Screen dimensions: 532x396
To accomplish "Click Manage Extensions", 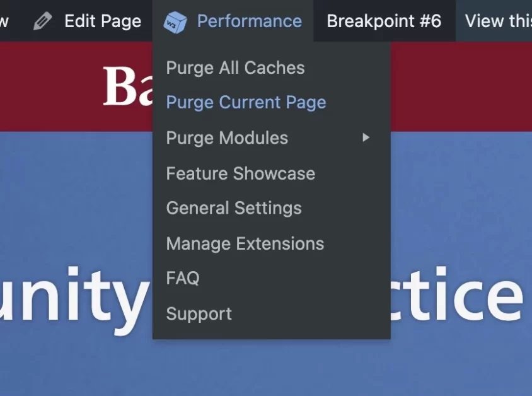I will click(245, 243).
